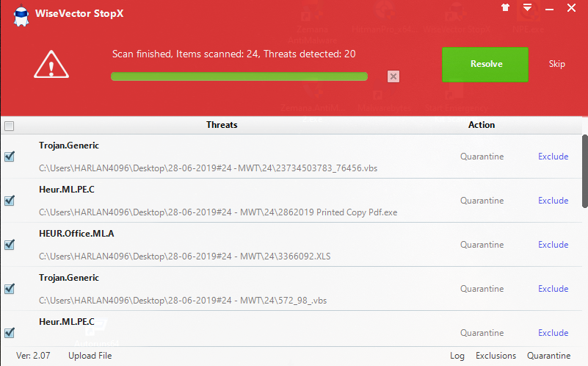
Task: Click the threat list vertical scrollbar thumb
Action: 584,171
